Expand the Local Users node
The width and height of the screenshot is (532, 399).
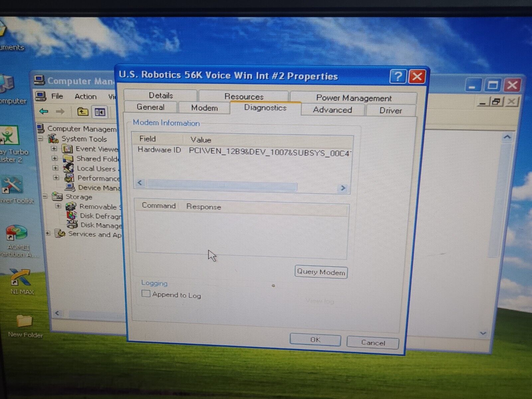click(x=56, y=168)
